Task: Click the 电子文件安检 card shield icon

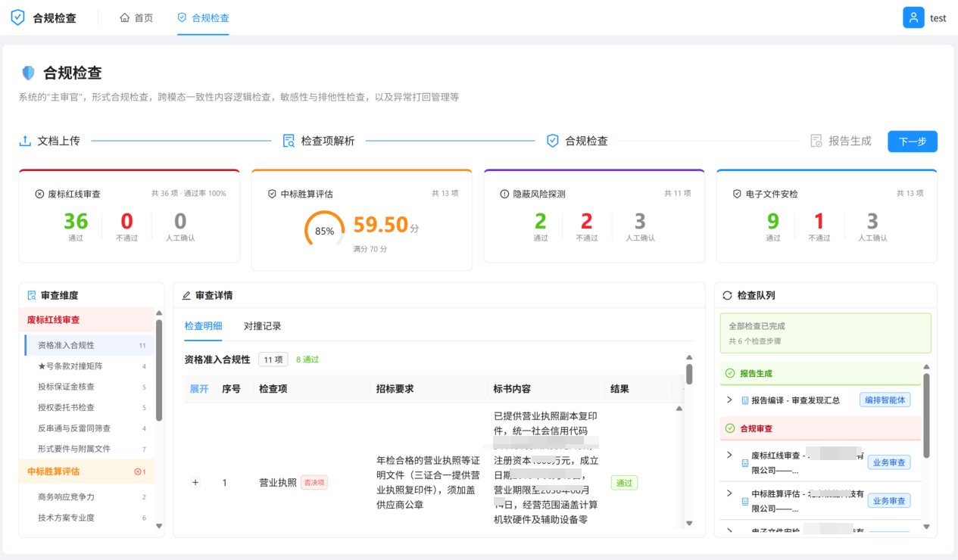Action: (x=737, y=194)
